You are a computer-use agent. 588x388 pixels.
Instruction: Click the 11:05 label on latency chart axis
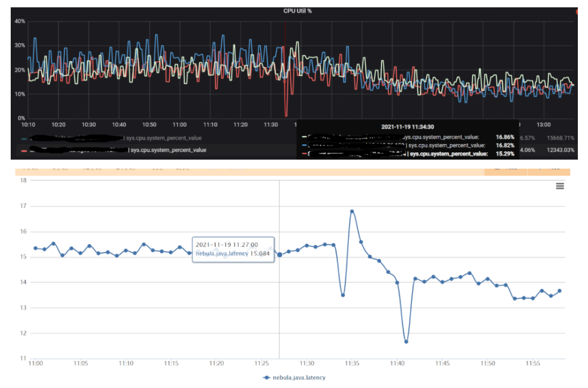tap(81, 363)
